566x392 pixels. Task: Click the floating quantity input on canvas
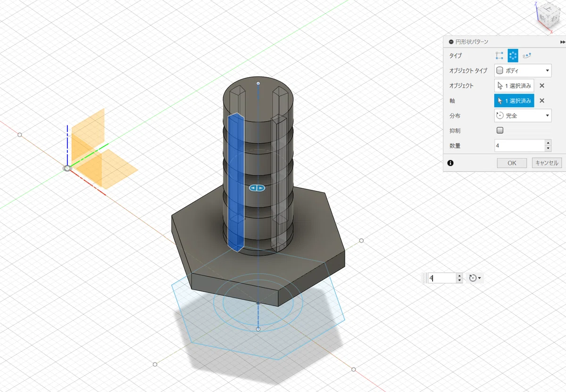pyautogui.click(x=441, y=278)
